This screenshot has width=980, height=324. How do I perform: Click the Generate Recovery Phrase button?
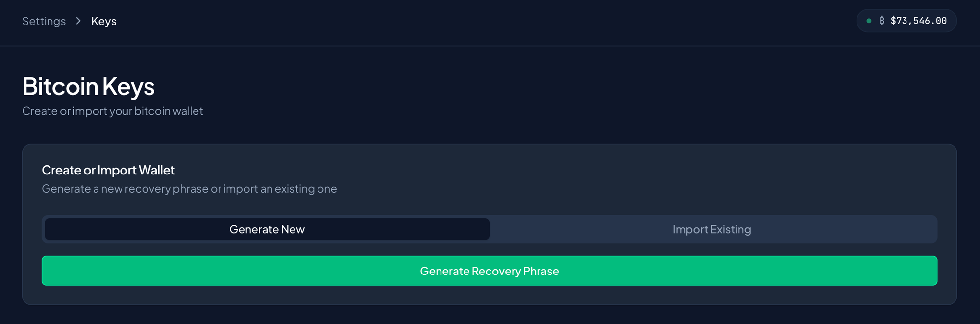490,271
